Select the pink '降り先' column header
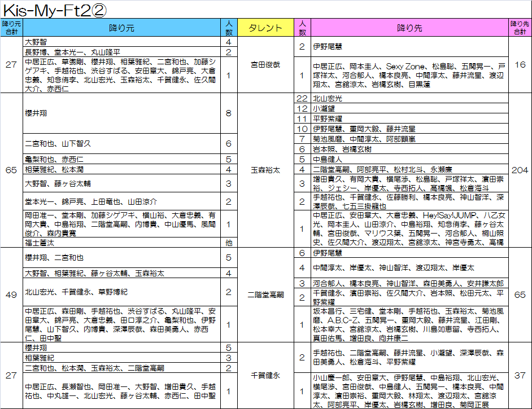The image size is (532, 409). click(x=409, y=28)
